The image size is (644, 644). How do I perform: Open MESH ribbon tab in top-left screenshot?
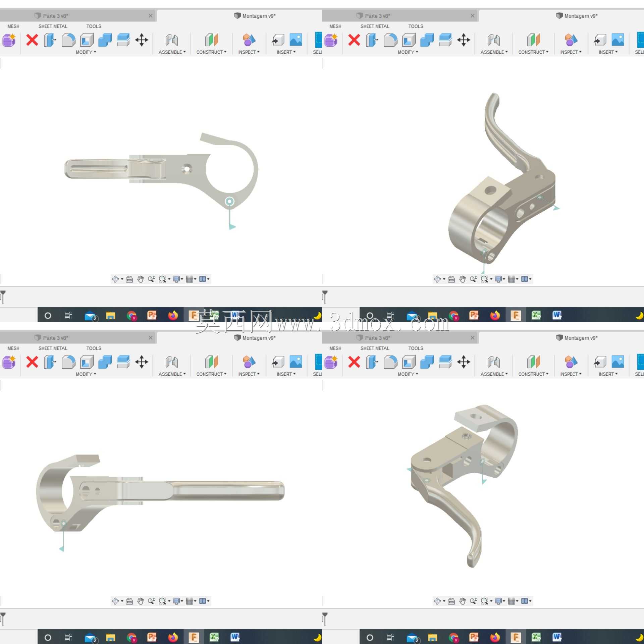[13, 26]
